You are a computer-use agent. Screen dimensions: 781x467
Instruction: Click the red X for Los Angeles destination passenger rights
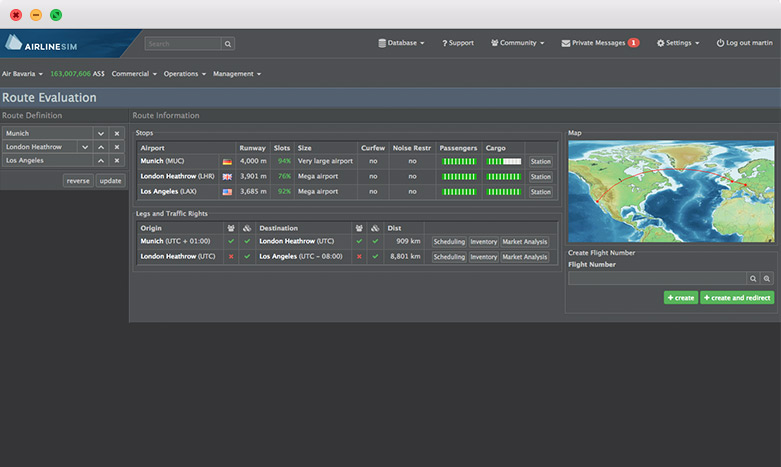tap(359, 256)
